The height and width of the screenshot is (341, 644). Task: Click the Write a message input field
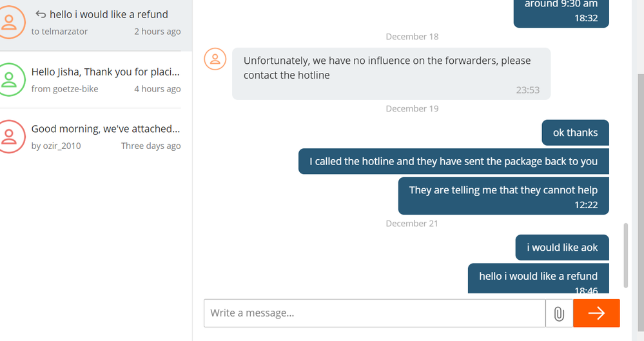click(375, 313)
